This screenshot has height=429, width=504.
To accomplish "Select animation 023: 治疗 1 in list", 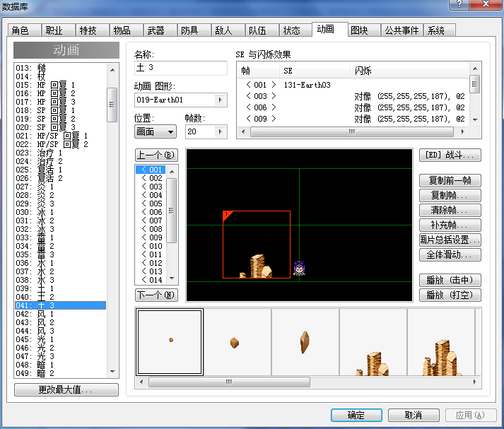I will [x=60, y=153].
